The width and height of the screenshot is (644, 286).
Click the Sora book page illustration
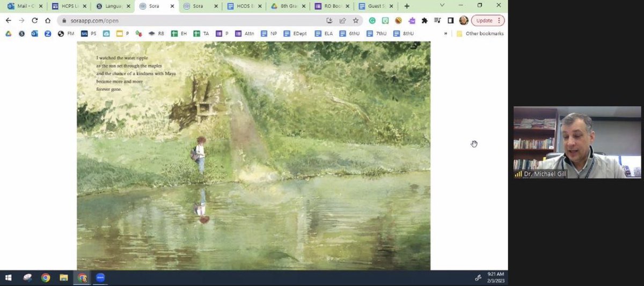click(x=253, y=156)
